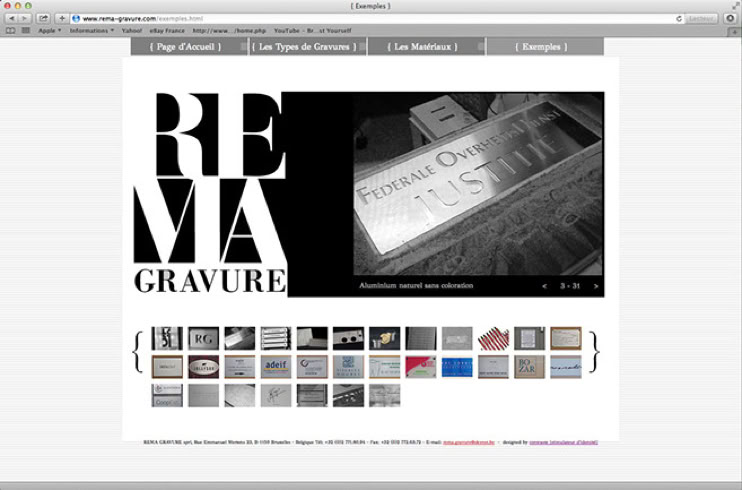Select the RG engraving thumbnail
The width and height of the screenshot is (742, 490).
tap(203, 339)
